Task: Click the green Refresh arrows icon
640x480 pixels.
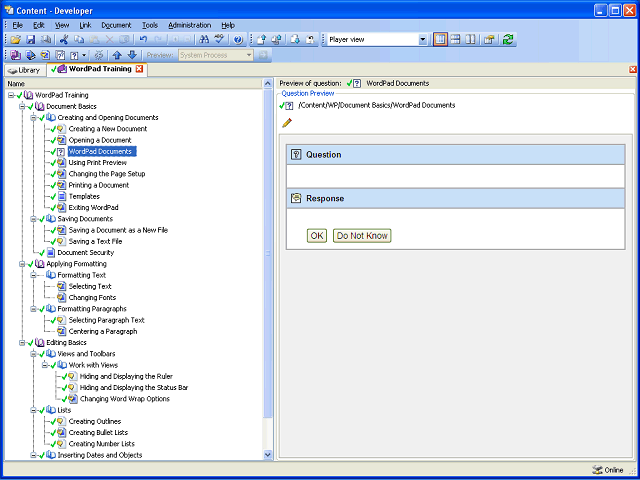Action: coord(508,40)
